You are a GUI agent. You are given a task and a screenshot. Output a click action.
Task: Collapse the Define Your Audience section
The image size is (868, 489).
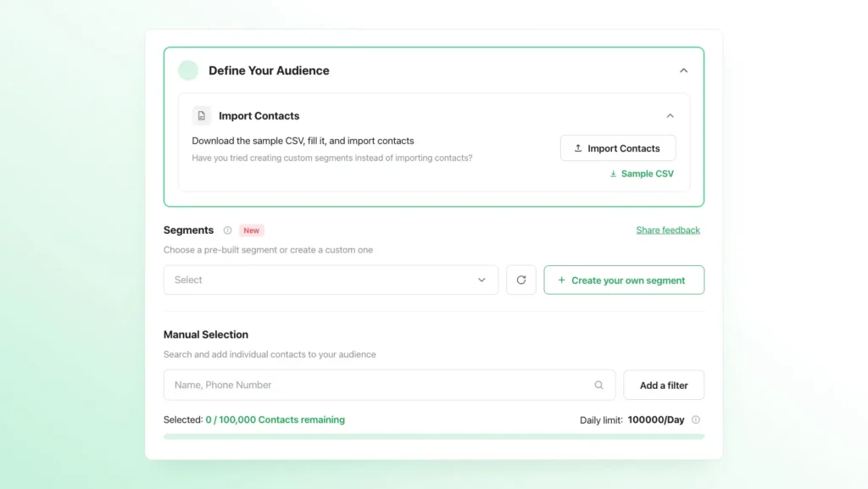pyautogui.click(x=683, y=71)
